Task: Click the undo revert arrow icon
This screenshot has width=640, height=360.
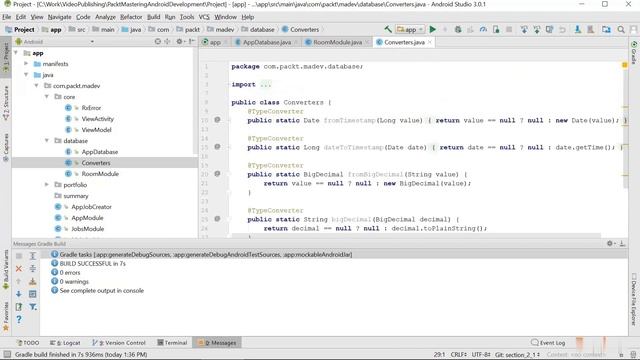Action: 562,29
